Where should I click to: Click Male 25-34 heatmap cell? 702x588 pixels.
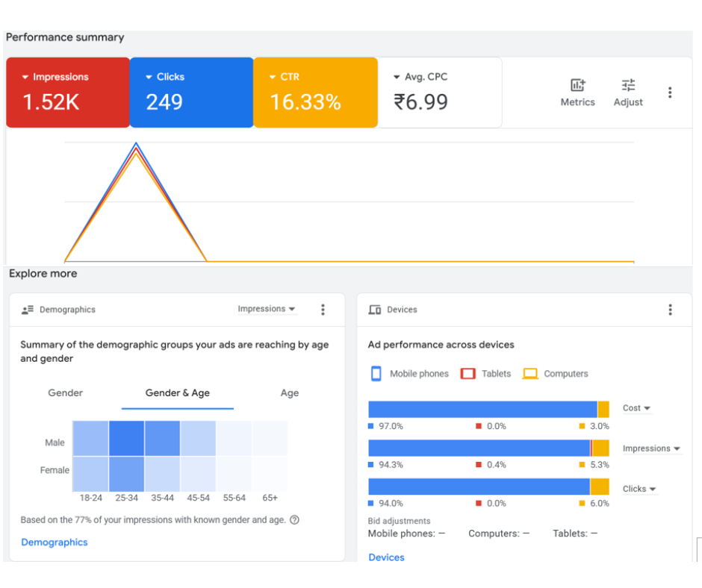point(126,439)
